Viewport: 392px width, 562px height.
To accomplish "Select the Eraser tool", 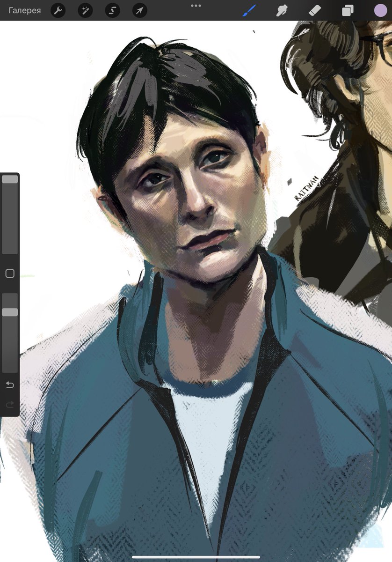I will click(315, 10).
